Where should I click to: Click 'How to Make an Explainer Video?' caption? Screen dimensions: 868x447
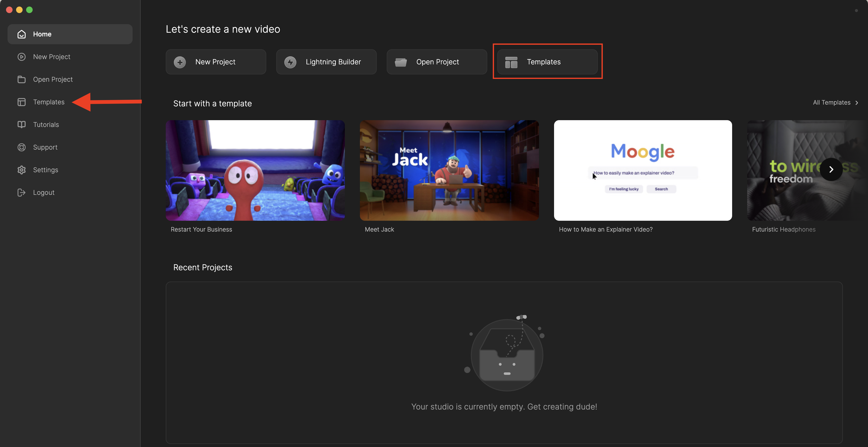[606, 229]
